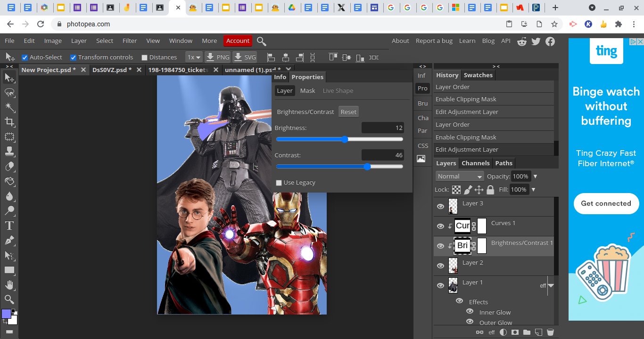Open the blend mode Normal dropdown
Viewport: 644px width, 339px height.
tap(460, 176)
